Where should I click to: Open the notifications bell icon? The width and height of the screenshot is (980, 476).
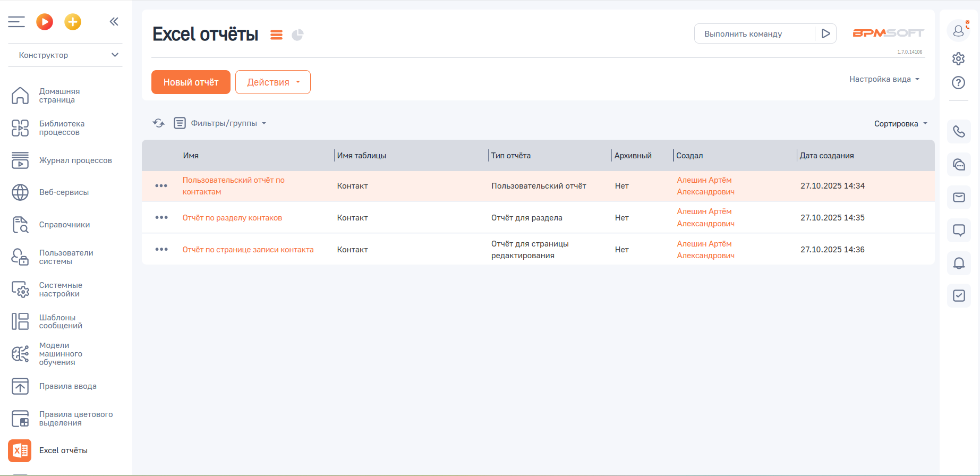click(x=959, y=263)
